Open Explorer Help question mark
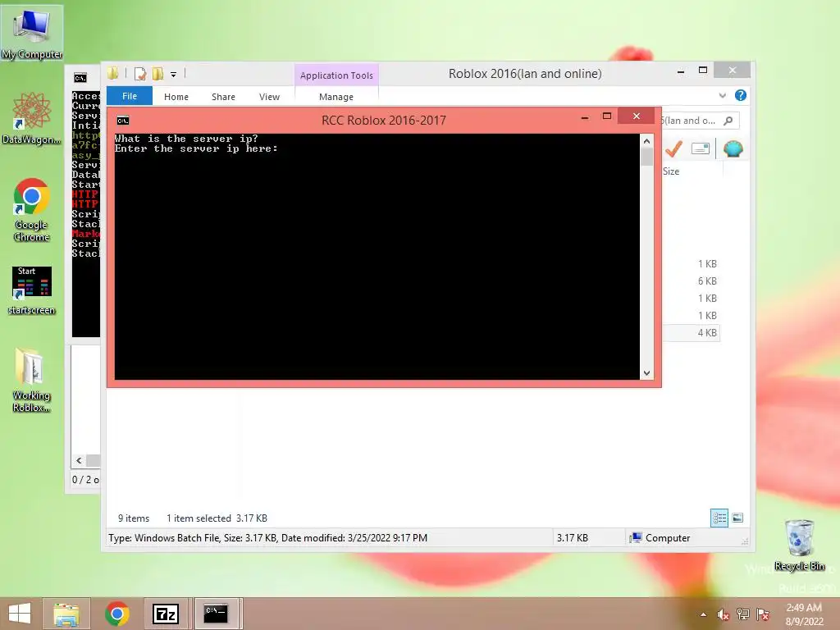The height and width of the screenshot is (630, 840). (741, 95)
